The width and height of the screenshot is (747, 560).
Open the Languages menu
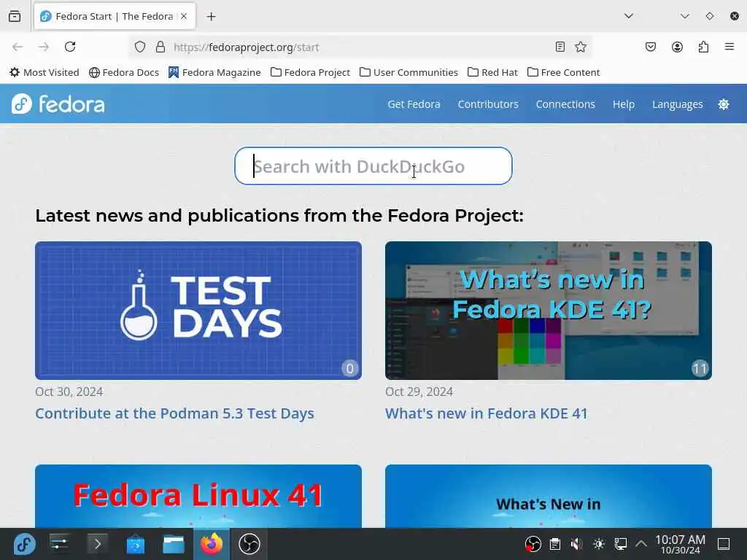[677, 104]
